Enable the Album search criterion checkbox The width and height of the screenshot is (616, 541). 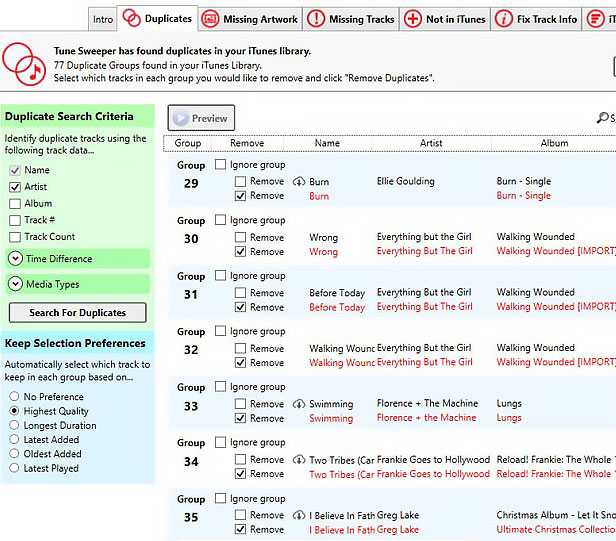pyautogui.click(x=15, y=204)
